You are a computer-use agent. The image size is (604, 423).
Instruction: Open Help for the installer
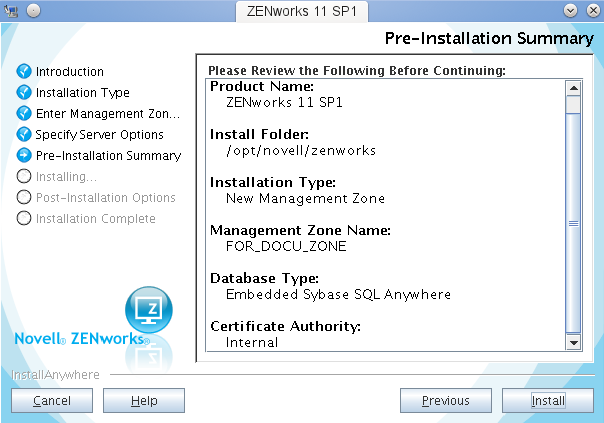(144, 401)
